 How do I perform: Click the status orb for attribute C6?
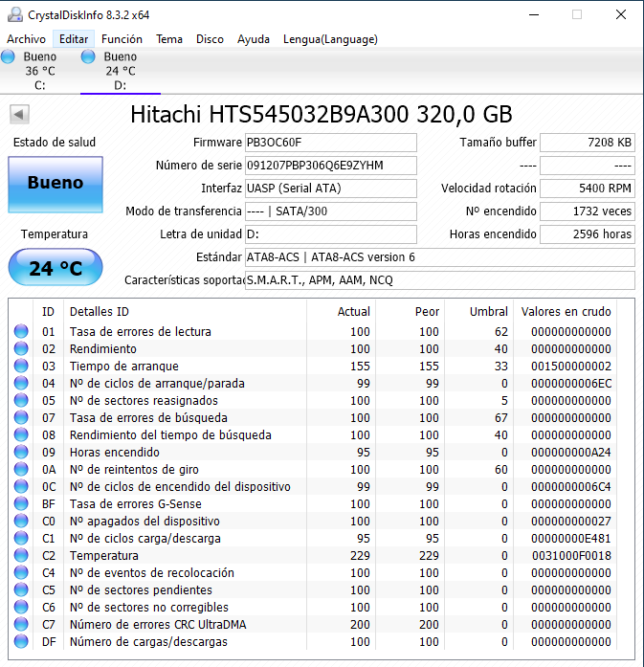[x=21, y=607]
